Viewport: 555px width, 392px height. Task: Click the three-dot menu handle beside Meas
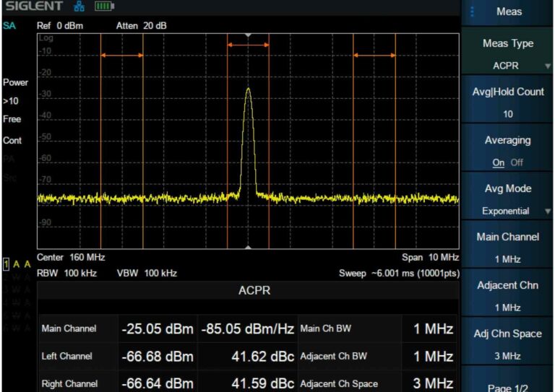coord(472,12)
